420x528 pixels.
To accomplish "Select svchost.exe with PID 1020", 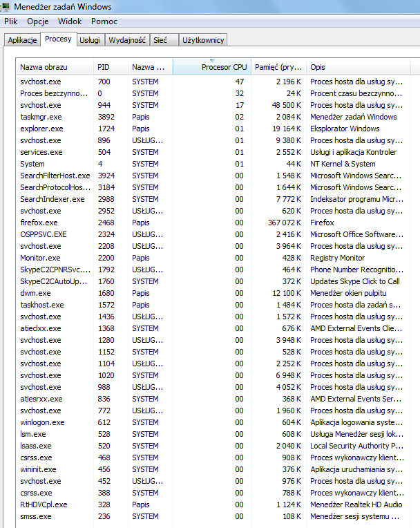I will [x=213, y=375].
